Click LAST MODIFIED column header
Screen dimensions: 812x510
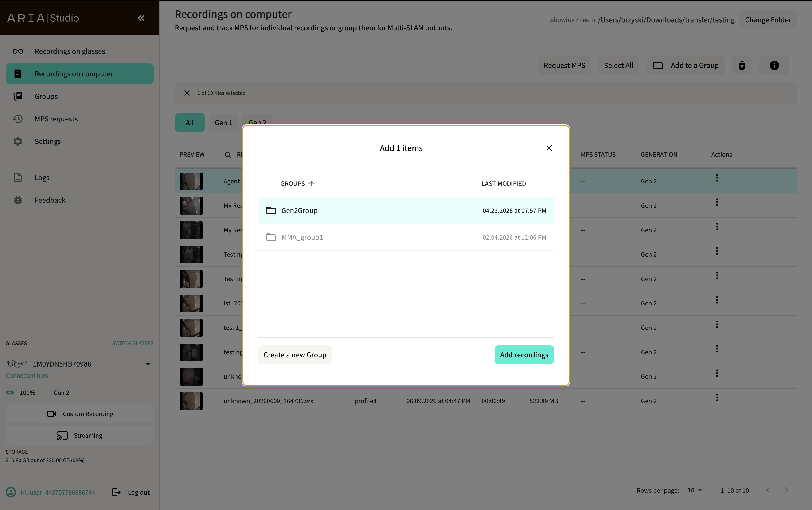tap(504, 183)
